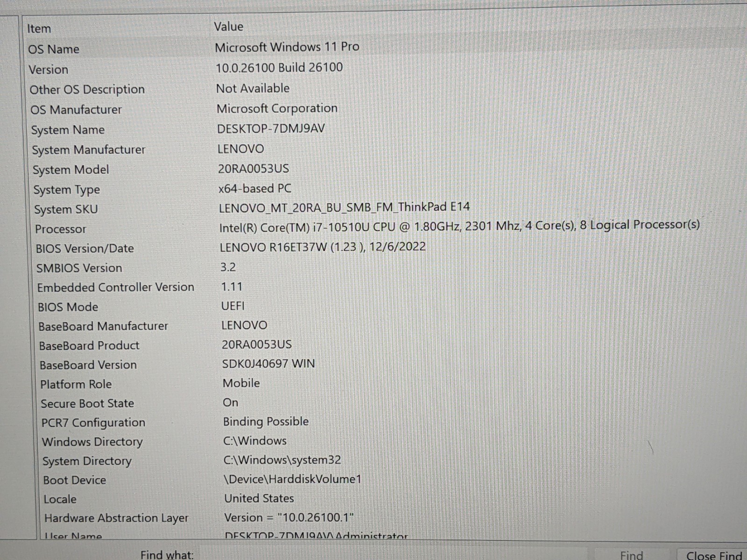Select the BIOS Mode label
The image size is (747, 560).
click(68, 307)
